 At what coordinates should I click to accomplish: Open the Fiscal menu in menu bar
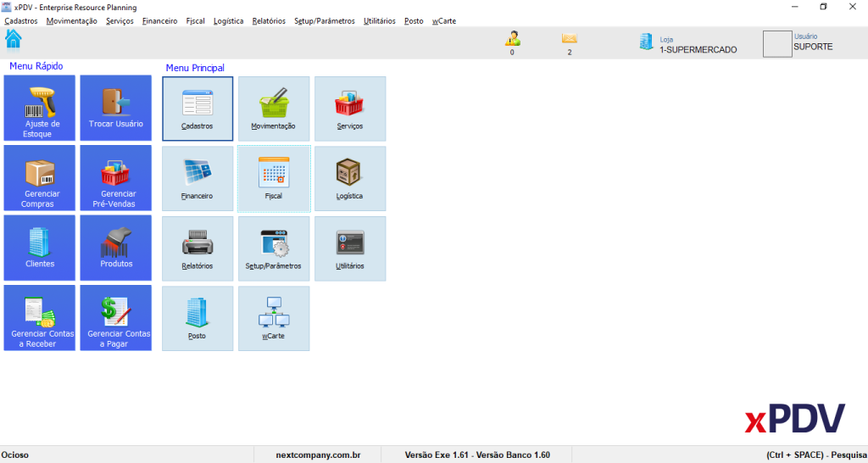[196, 21]
